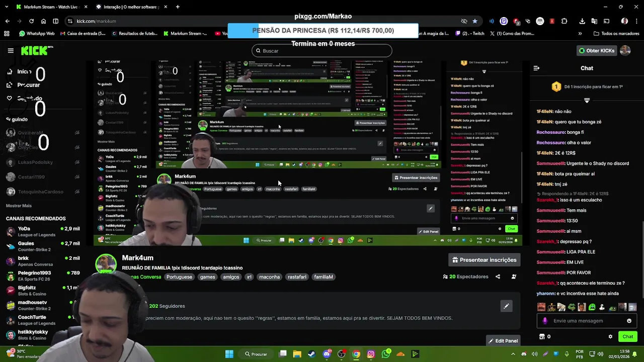Viewport: 644px width, 362px height.
Task: Click the purple microphone icon in chat
Action: pos(545,321)
